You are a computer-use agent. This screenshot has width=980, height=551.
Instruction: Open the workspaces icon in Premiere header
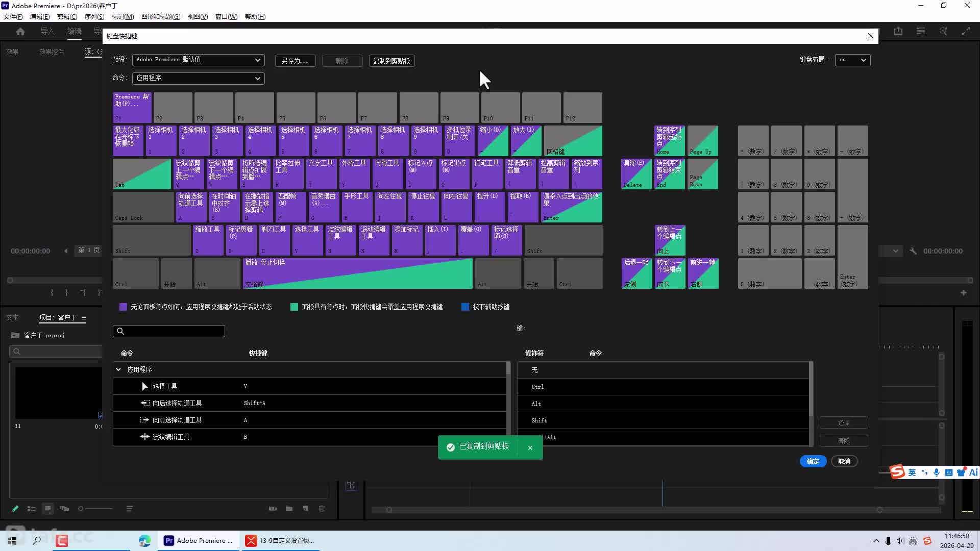coord(921,31)
